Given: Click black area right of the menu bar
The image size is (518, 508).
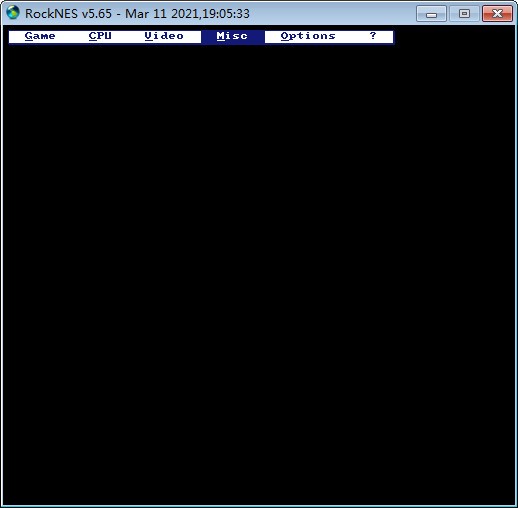Looking at the screenshot, I should 455,36.
